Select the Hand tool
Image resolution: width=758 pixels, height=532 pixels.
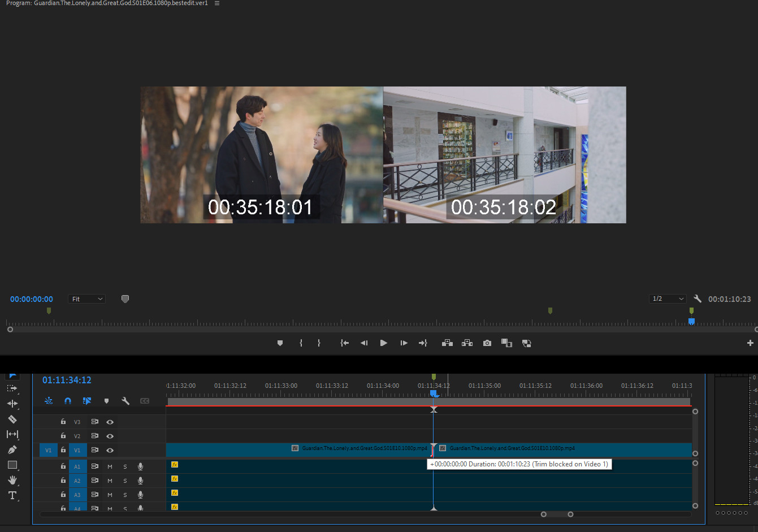coord(12,480)
